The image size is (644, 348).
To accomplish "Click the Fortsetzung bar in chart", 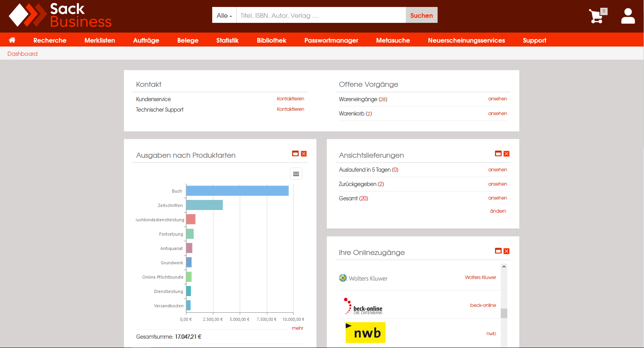I will [190, 234].
